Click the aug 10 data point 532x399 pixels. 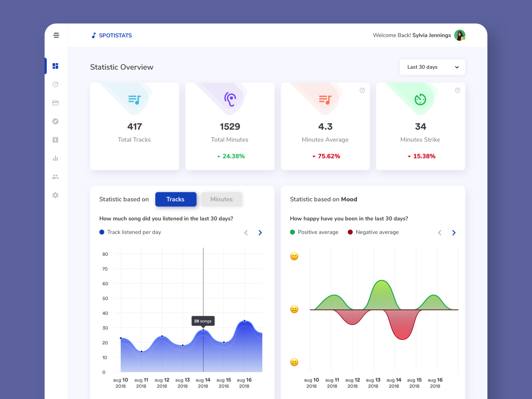tap(121, 338)
